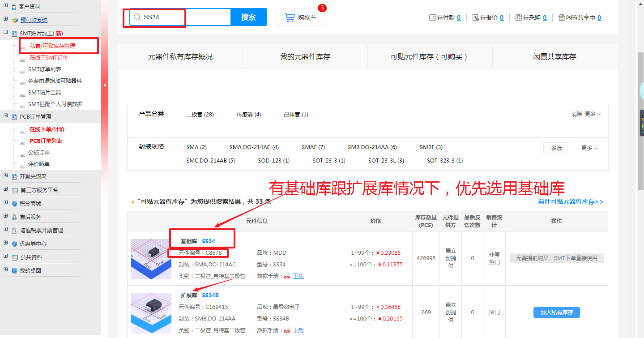Click the SS34 search input field
Image resolution: width=644 pixels, height=338 pixels.
[x=186, y=17]
